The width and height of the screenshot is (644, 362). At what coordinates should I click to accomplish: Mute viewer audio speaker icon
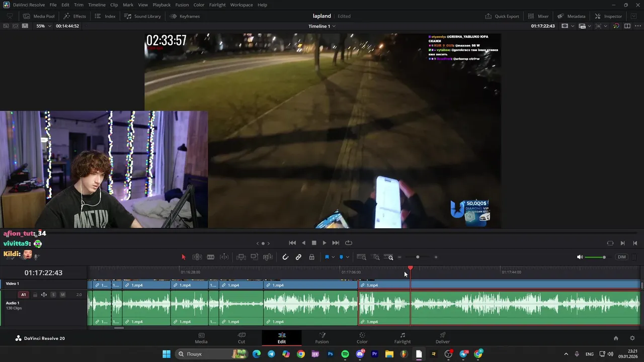[580, 257]
